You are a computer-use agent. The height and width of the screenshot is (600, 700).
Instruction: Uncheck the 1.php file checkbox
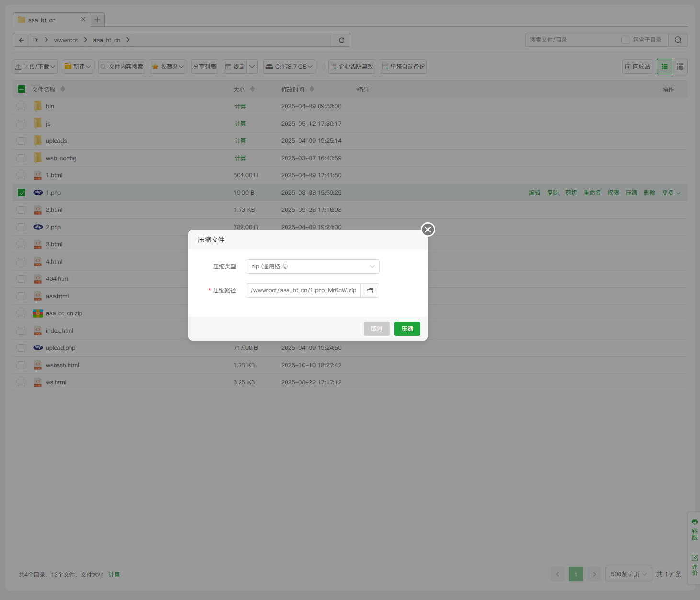click(22, 193)
